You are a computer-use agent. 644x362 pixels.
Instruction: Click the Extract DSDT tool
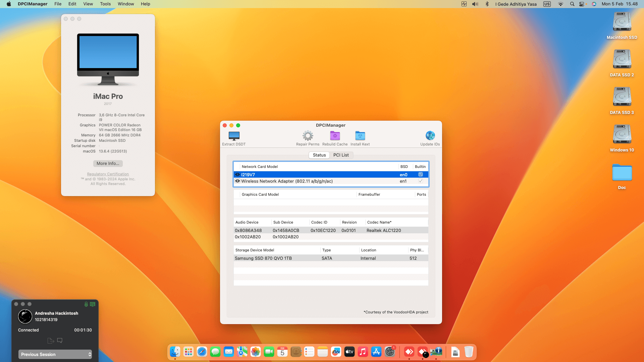[x=233, y=137]
